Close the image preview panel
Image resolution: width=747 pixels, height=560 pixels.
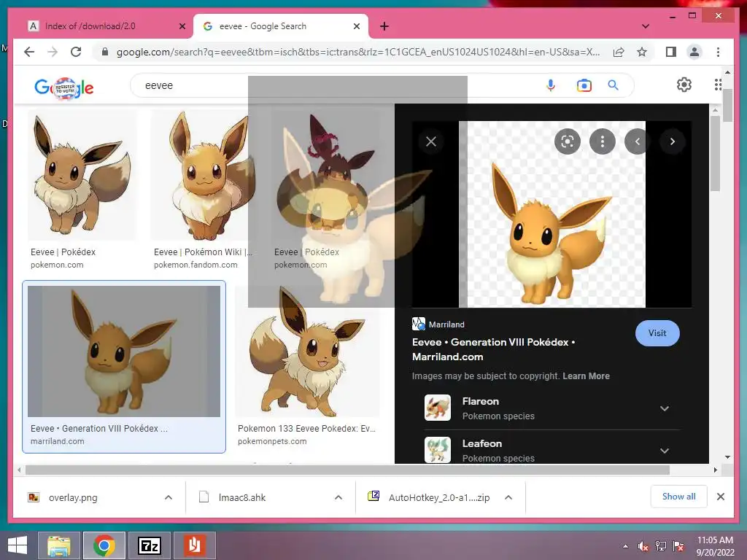pos(431,141)
